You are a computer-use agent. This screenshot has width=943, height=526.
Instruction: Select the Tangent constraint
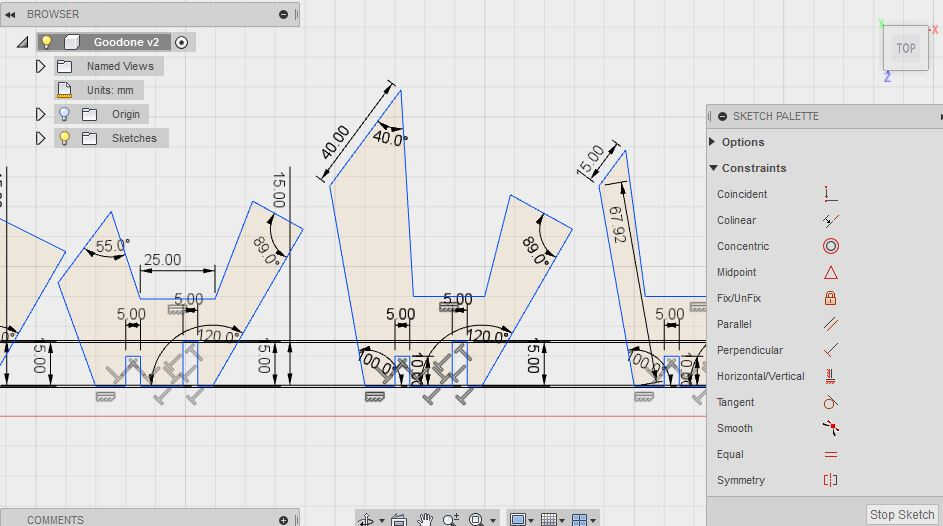click(831, 402)
